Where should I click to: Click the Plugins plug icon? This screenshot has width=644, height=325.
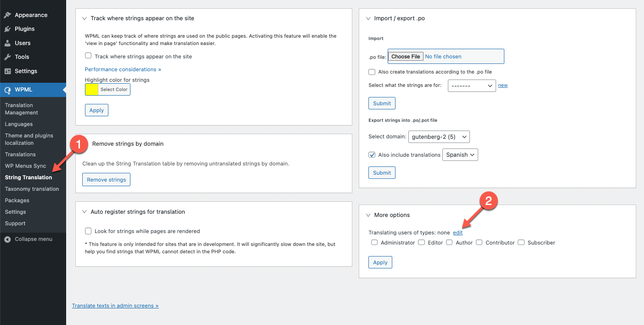pyautogui.click(x=7, y=29)
